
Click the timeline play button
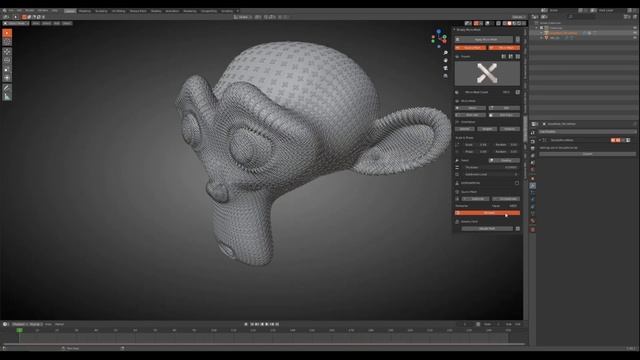coord(267,324)
